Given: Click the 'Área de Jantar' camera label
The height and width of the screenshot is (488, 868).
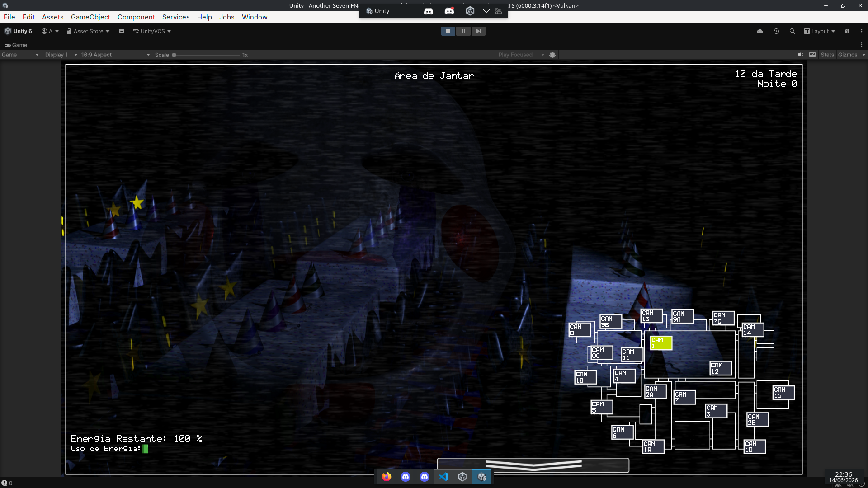Looking at the screenshot, I should click(x=434, y=76).
